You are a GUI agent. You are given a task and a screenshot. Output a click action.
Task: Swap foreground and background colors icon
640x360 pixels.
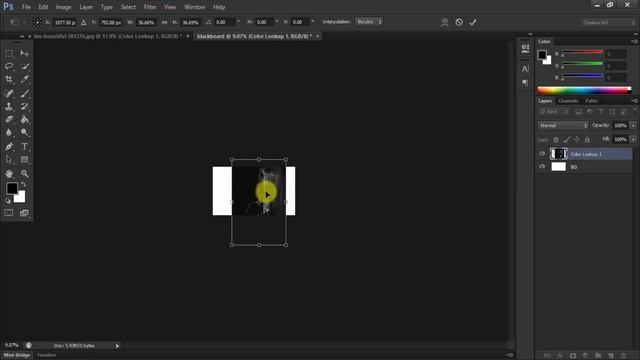coord(23,184)
